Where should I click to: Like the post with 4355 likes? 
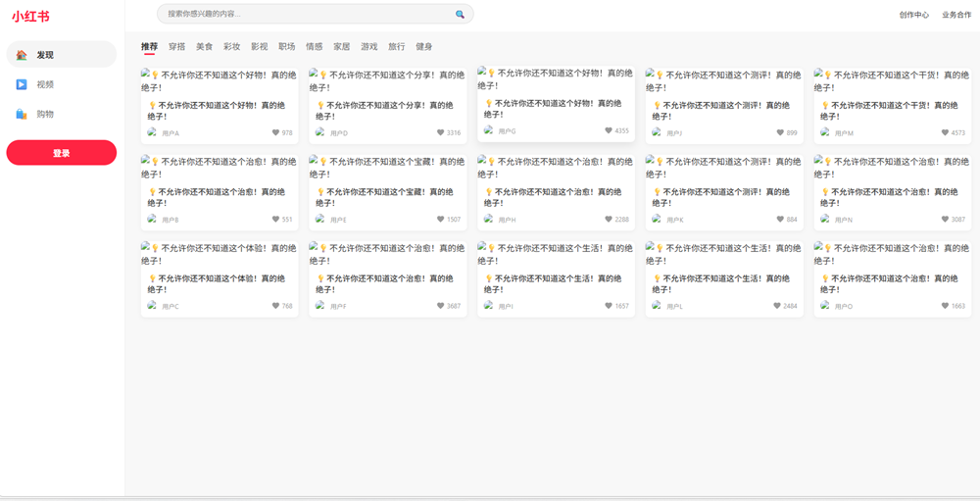click(x=609, y=130)
